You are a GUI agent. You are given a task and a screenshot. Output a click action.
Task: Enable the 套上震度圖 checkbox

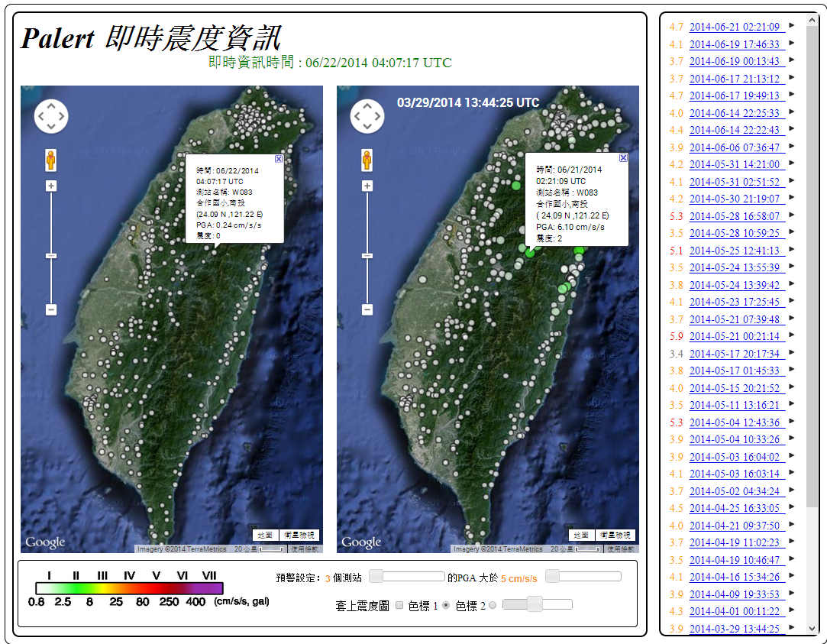point(399,604)
